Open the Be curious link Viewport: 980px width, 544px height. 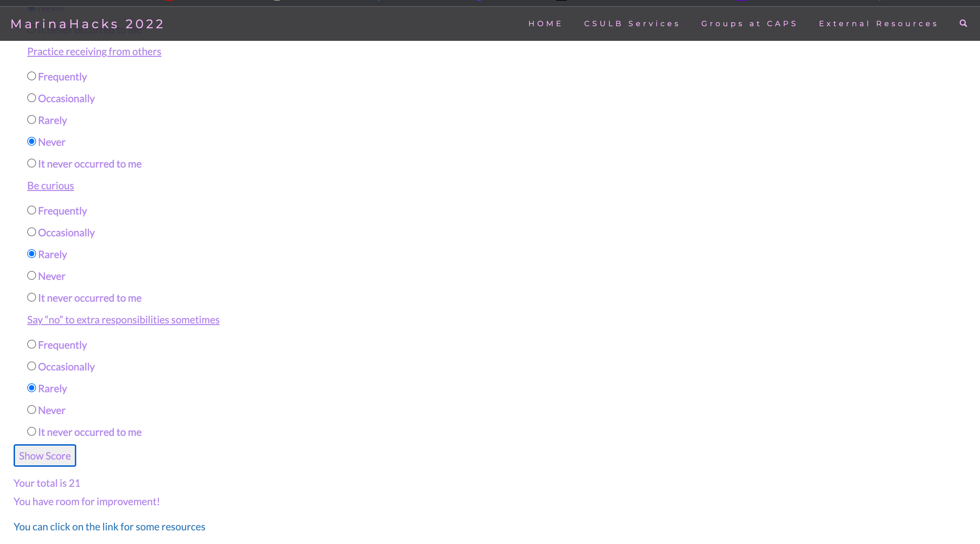51,186
